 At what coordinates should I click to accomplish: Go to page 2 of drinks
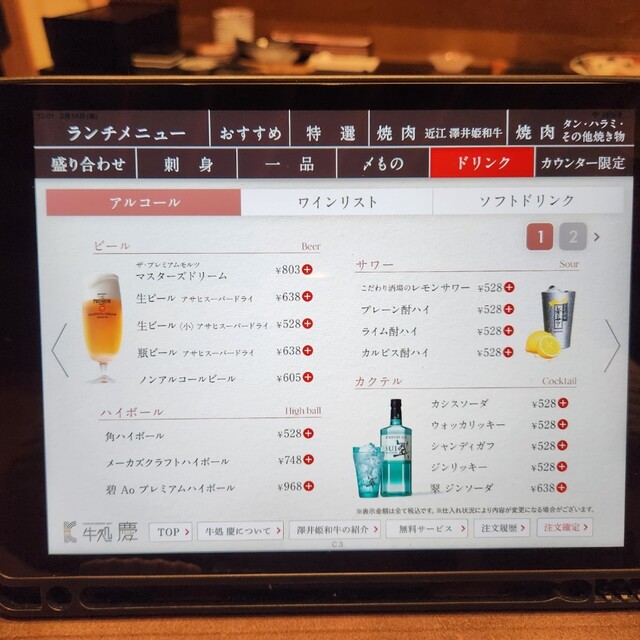[x=572, y=237]
